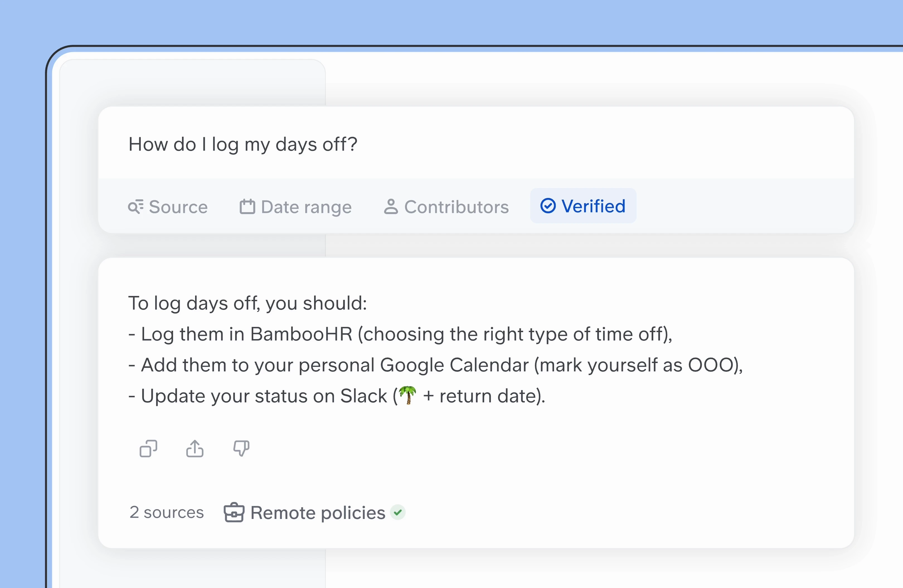Click the green checkmark after Remote policies
Viewport: 903px width, 588px height.
[x=398, y=513]
